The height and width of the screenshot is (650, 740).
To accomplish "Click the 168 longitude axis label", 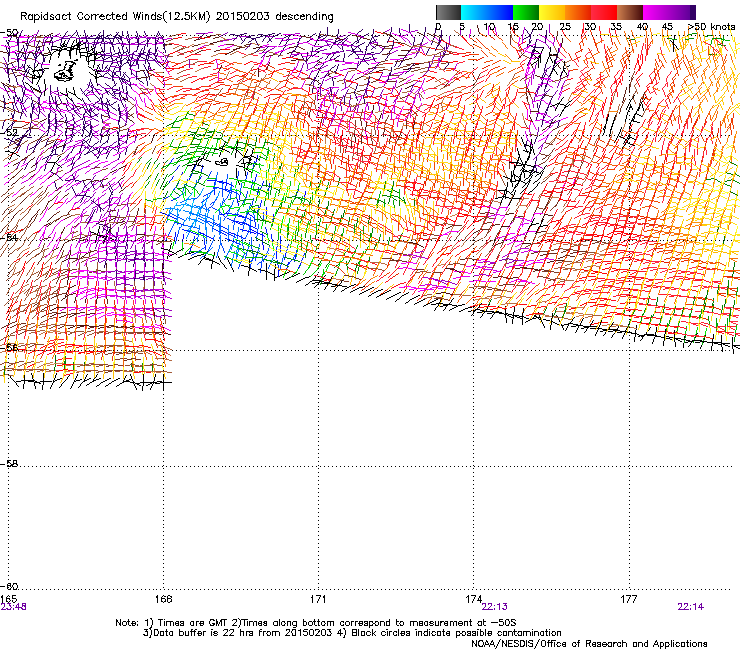I will coord(163,599).
